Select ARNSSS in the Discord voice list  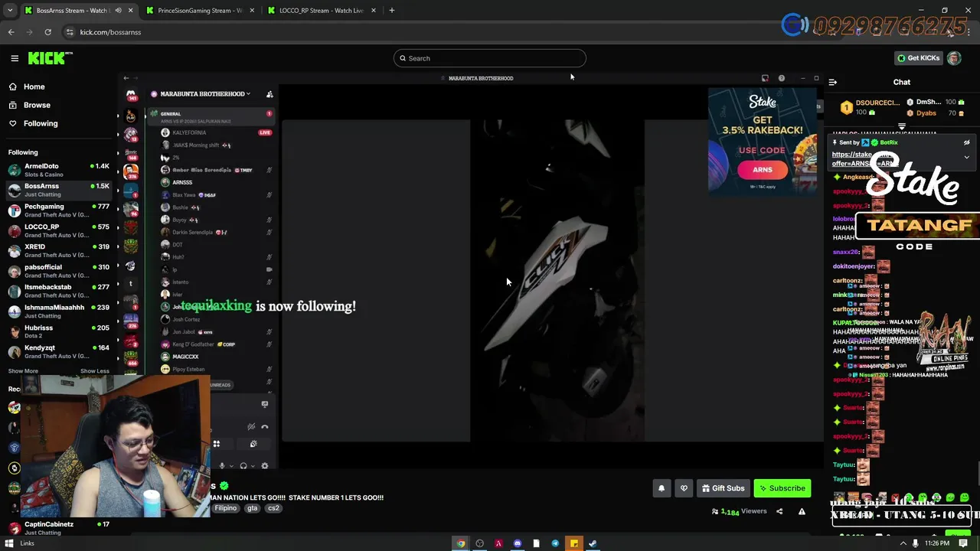tap(217, 182)
